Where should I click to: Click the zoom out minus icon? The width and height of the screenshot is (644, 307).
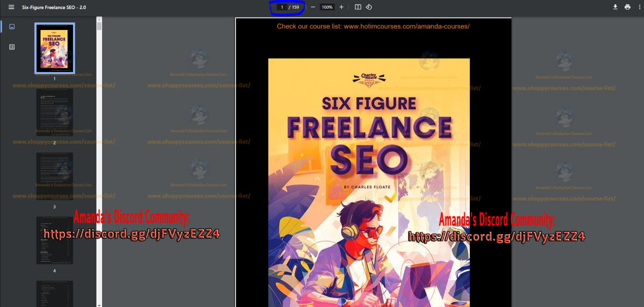click(313, 7)
